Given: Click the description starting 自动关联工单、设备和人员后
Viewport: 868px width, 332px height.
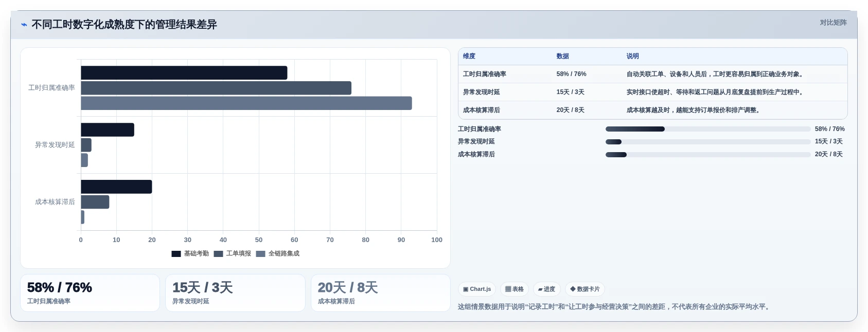Looking at the screenshot, I should (x=716, y=75).
